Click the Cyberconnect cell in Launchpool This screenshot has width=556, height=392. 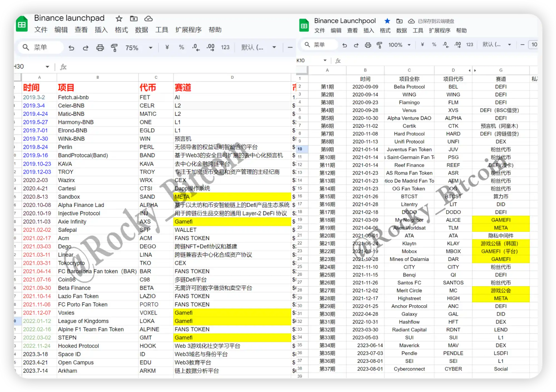(x=409, y=369)
